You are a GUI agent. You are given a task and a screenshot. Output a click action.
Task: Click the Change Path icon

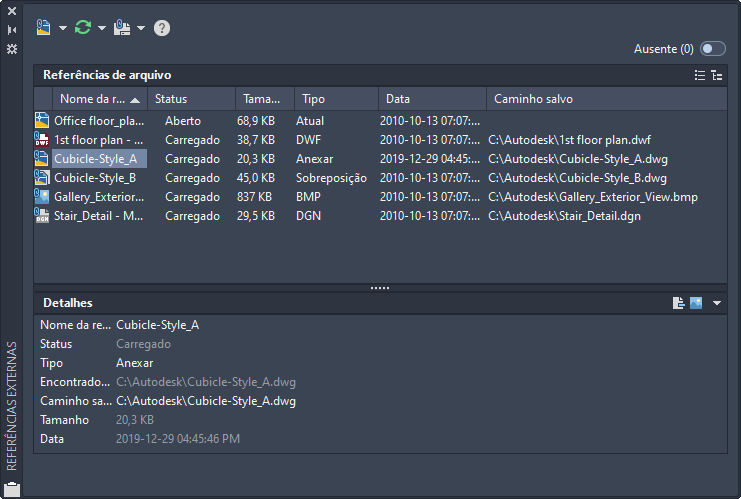122,27
